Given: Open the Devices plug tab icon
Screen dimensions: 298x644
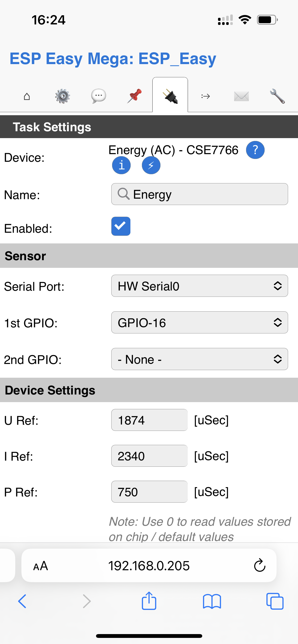Looking at the screenshot, I should [170, 96].
